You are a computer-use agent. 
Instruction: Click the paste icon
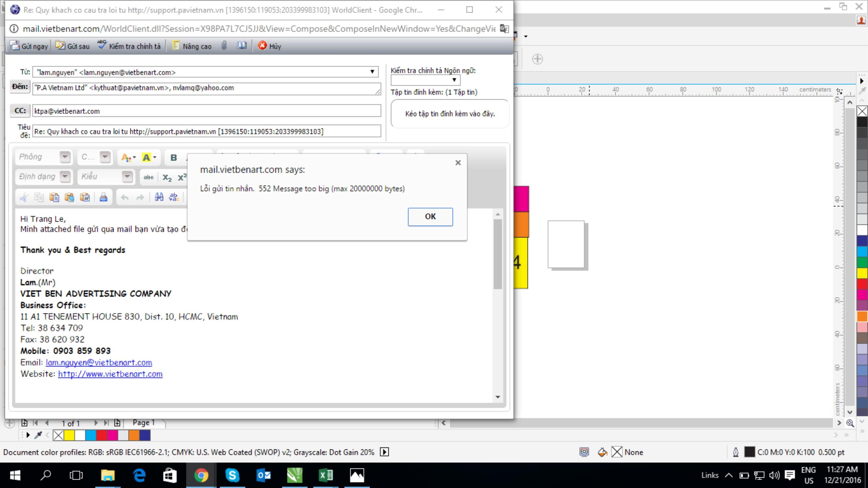click(54, 198)
